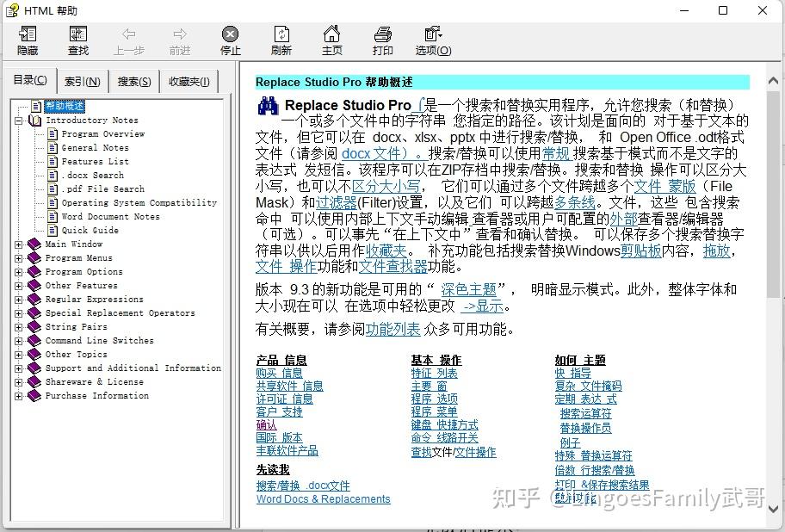Screen dimensions: 785x532
Task: Click open book icon for Introductory Notes
Action: pyautogui.click(x=35, y=121)
